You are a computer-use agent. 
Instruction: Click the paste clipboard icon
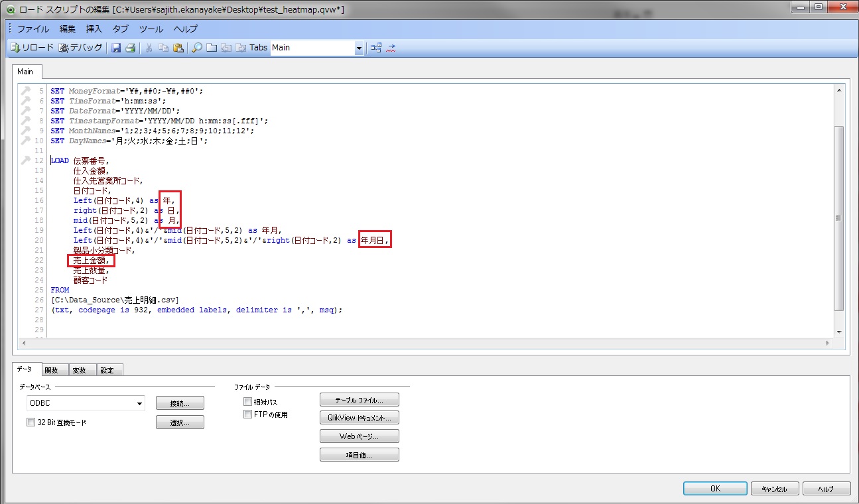pyautogui.click(x=178, y=48)
